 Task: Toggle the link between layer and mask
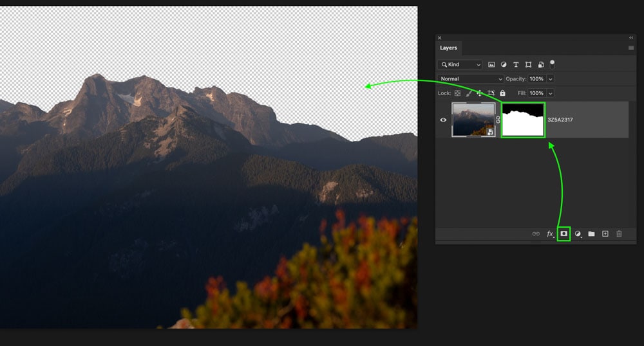click(498, 120)
